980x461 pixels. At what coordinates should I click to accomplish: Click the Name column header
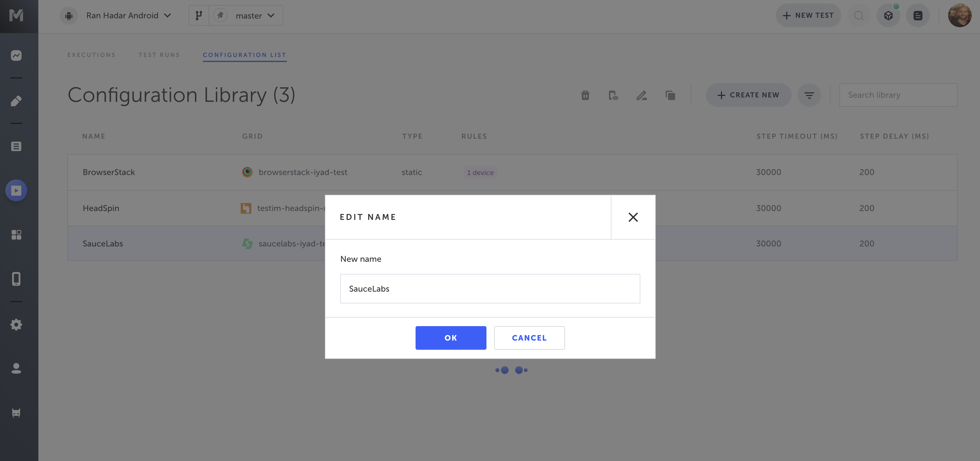[94, 136]
